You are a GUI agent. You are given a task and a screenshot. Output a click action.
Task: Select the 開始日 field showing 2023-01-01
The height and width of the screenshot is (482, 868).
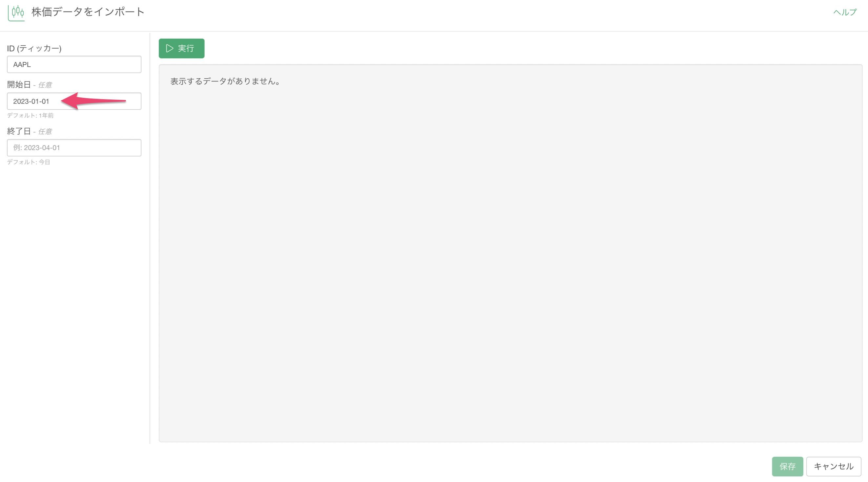[74, 101]
